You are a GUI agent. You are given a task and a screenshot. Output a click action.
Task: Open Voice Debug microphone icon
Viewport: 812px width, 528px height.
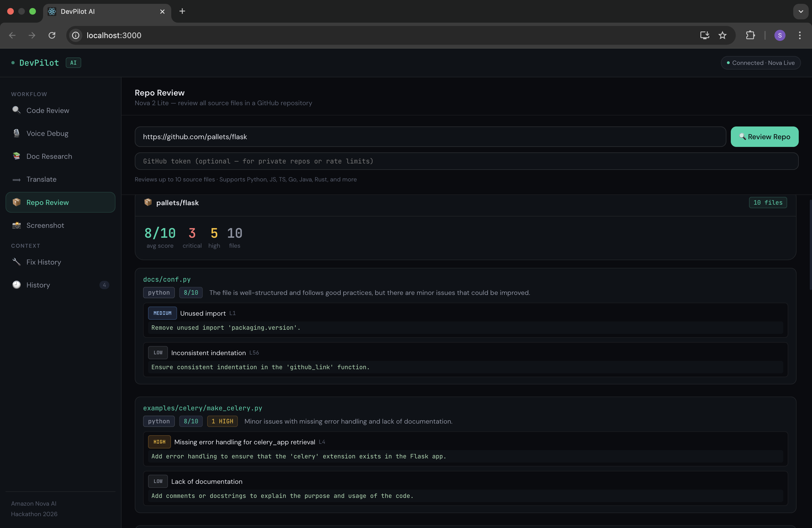click(x=16, y=133)
